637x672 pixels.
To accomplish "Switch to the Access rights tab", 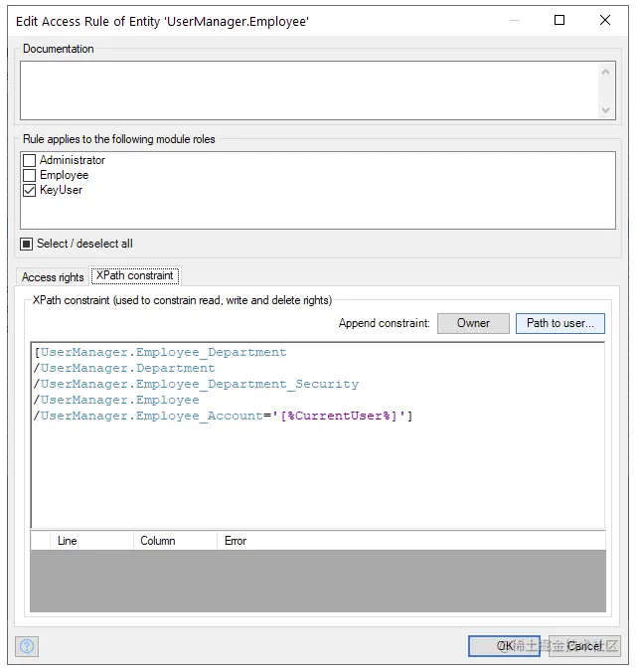I will [x=53, y=277].
